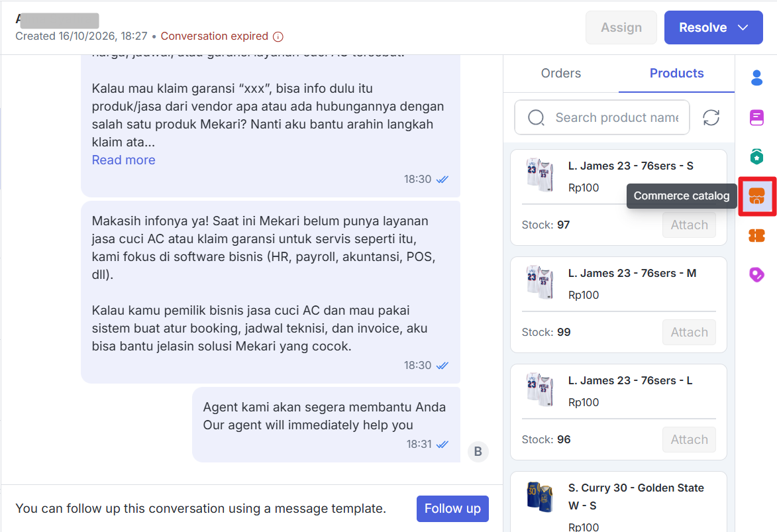Viewport: 777px width, 532px height.
Task: Click the "You can follow up this conversation" notice
Action: click(x=201, y=509)
